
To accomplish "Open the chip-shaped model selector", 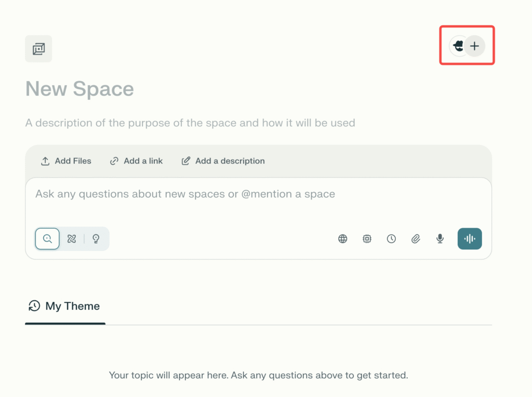I will click(x=367, y=239).
